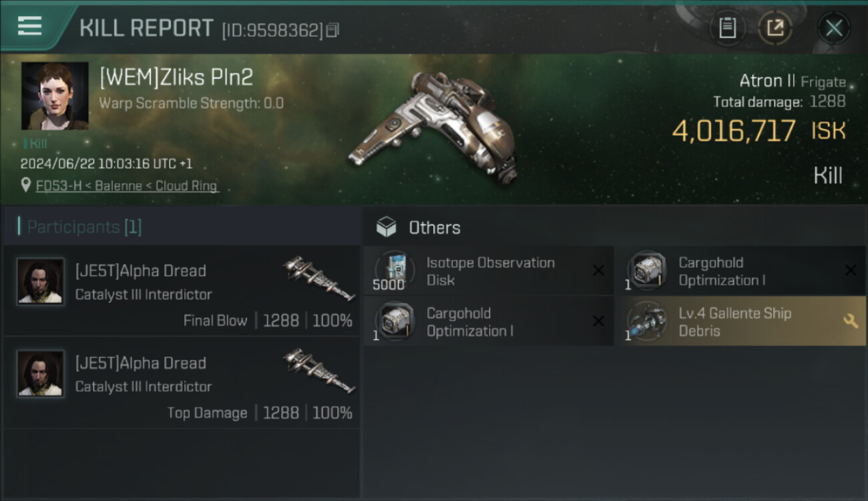Click the Others cube icon
Viewport: 868px width, 501px height.
[x=386, y=227]
